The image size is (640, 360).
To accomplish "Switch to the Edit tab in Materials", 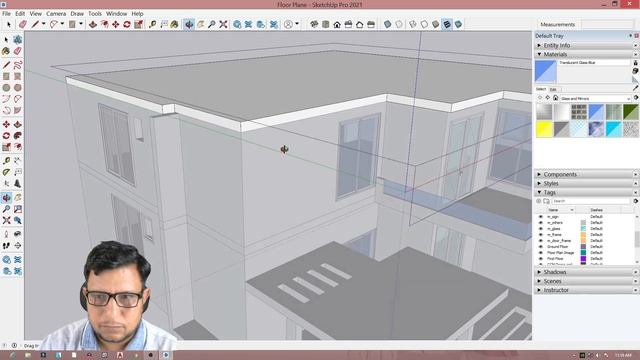I will click(x=553, y=89).
